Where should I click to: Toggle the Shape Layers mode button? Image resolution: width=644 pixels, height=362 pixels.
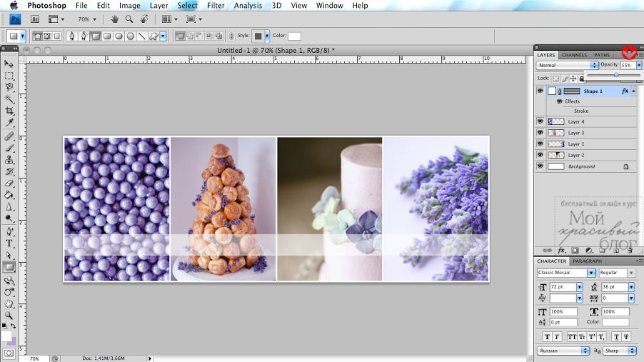coord(37,36)
